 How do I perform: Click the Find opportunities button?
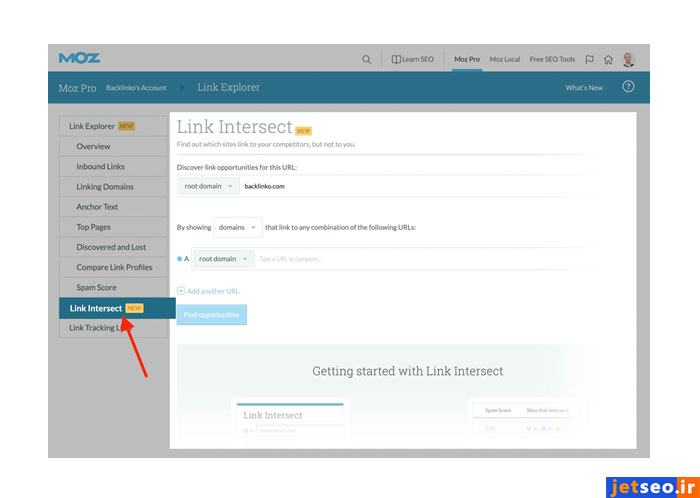[x=211, y=315]
